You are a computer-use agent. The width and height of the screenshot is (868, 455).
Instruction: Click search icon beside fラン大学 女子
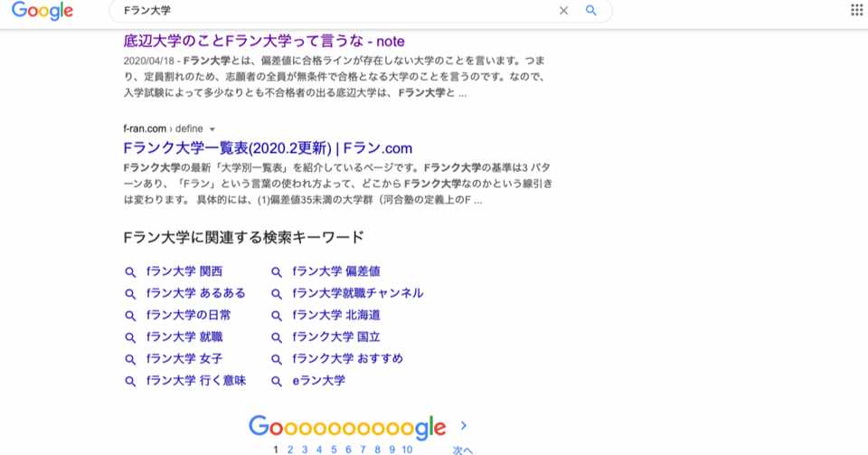(x=130, y=359)
